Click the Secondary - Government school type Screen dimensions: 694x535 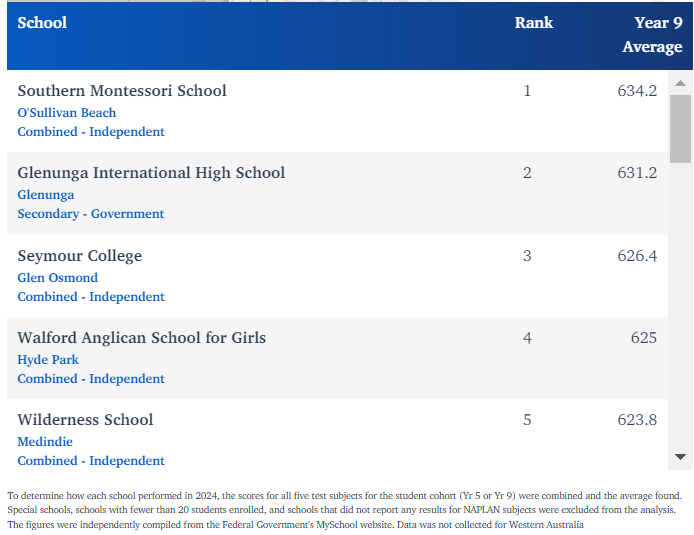click(91, 214)
